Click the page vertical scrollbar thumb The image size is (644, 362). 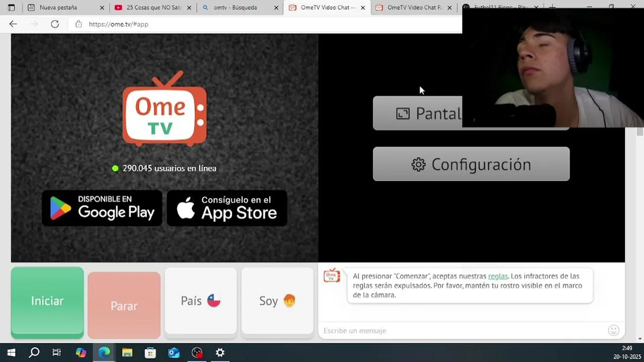click(x=640, y=132)
